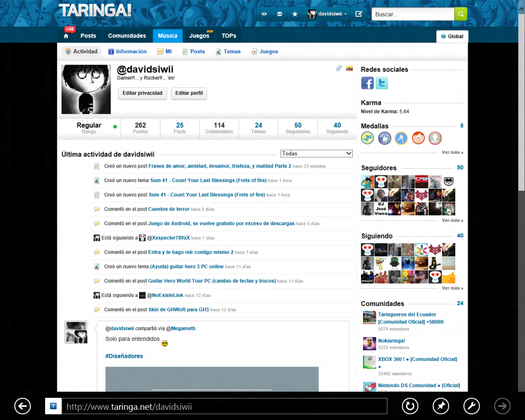Image resolution: width=525 pixels, height=420 pixels.
Task: Open the Posts navigation menu
Action: point(88,36)
